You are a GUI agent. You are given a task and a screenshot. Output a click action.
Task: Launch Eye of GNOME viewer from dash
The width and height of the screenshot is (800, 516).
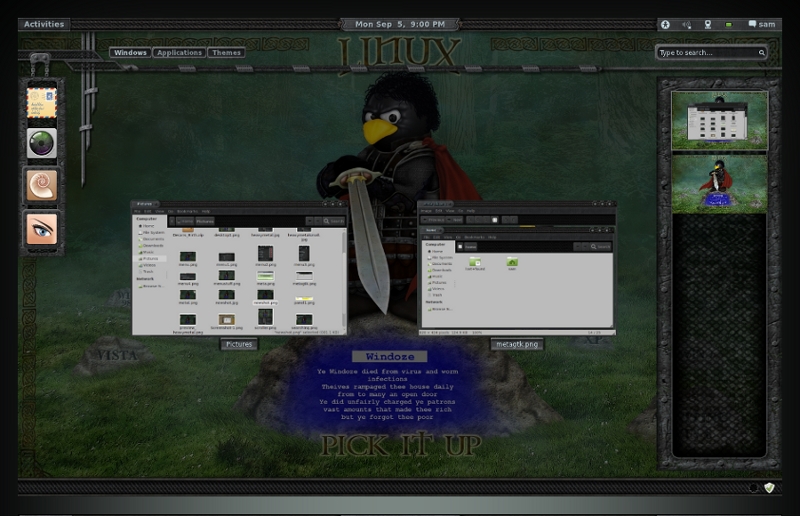click(42, 228)
